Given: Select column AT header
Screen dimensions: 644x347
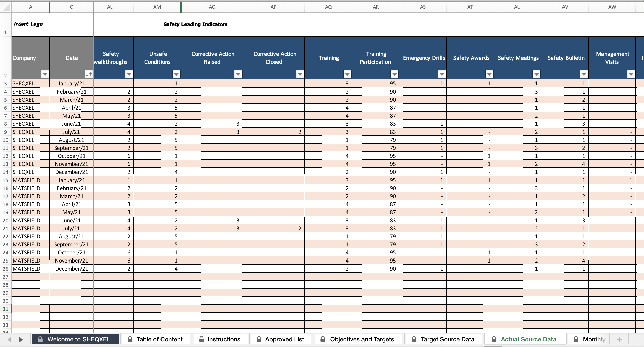Looking at the screenshot, I should 470,7.
